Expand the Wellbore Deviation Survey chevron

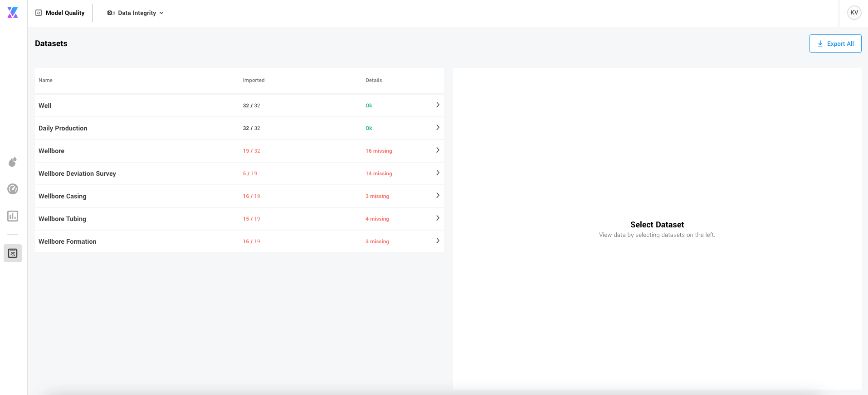(438, 173)
